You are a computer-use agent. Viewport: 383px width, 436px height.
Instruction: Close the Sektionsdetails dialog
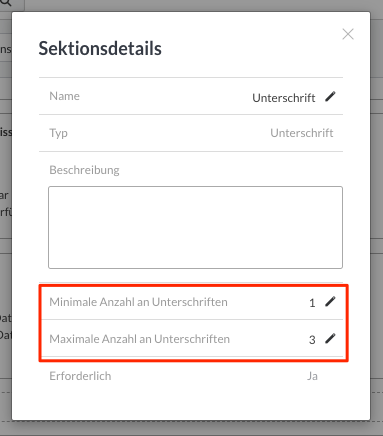[x=348, y=34]
